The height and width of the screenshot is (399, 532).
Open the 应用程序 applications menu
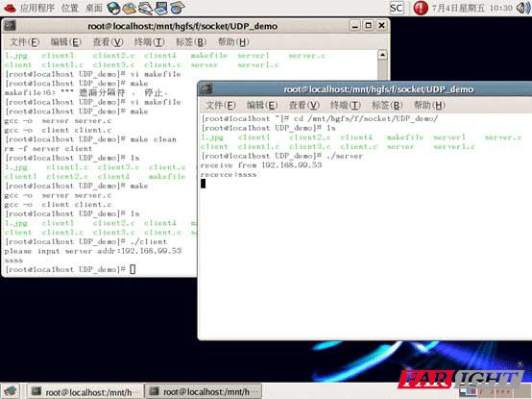point(37,8)
